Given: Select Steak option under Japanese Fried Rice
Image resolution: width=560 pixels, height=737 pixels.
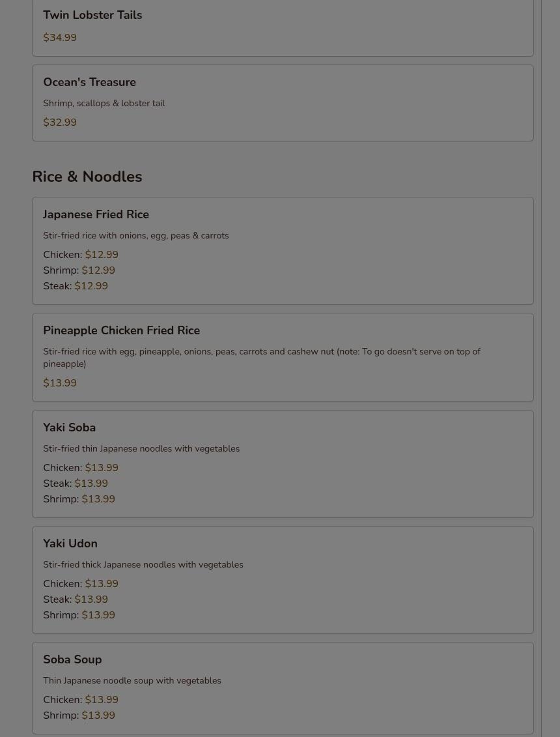Looking at the screenshot, I should 76,286.
